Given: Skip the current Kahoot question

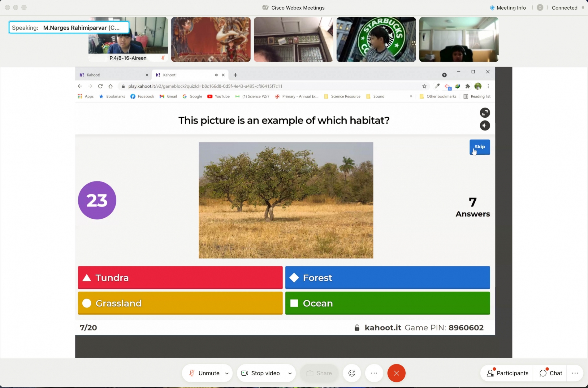Looking at the screenshot, I should click(x=480, y=147).
